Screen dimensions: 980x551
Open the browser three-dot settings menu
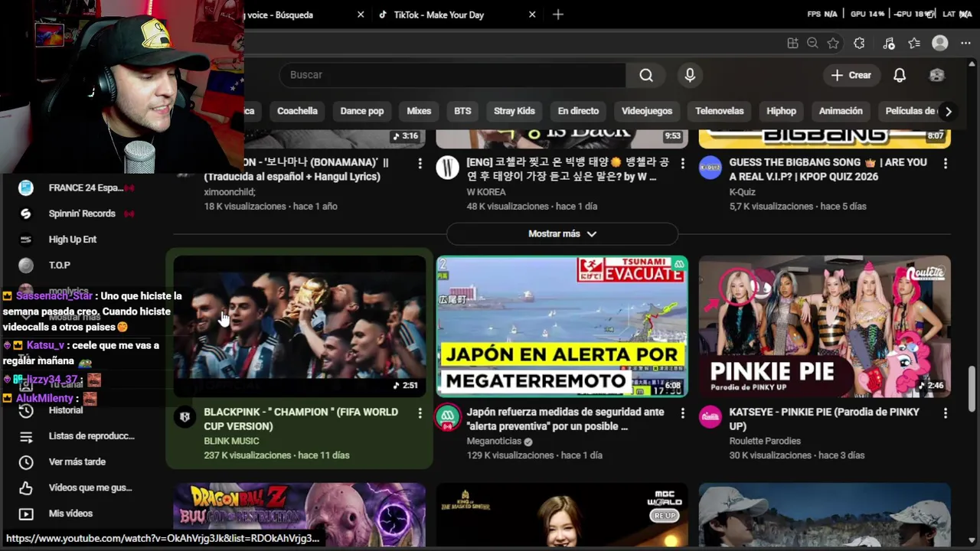pyautogui.click(x=965, y=44)
